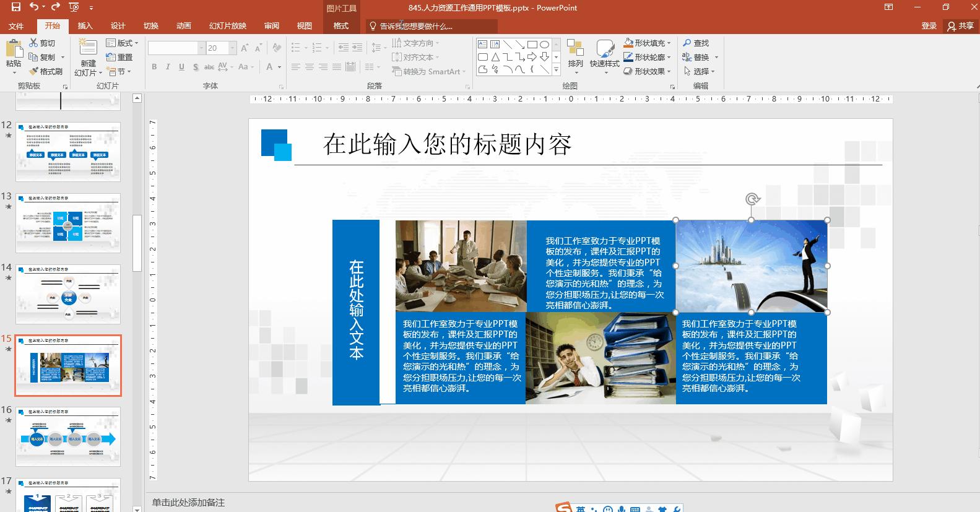Decrease the paragraph indent level

[344, 48]
